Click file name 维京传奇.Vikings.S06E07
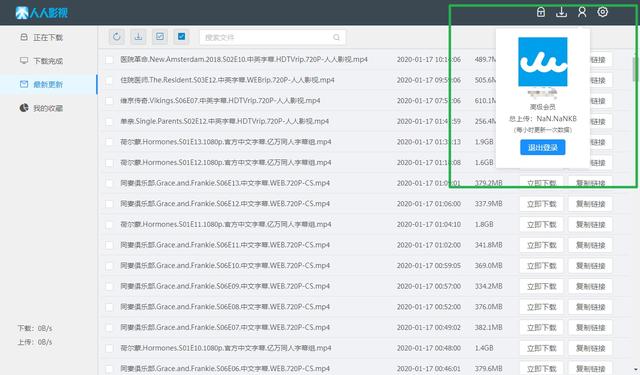 point(220,101)
